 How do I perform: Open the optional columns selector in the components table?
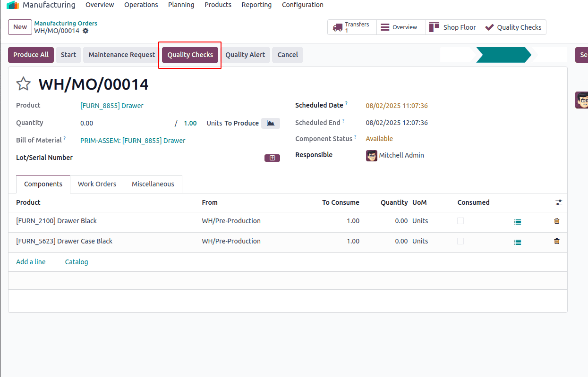[559, 202]
